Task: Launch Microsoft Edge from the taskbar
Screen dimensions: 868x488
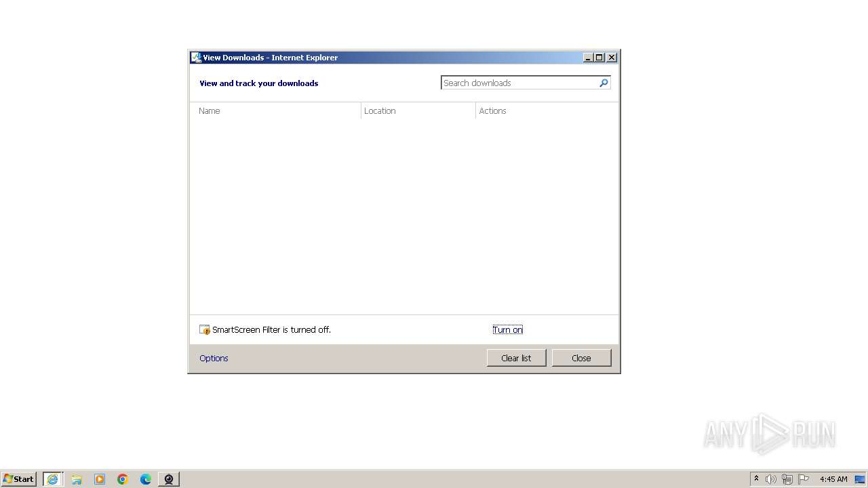Action: coord(146,479)
